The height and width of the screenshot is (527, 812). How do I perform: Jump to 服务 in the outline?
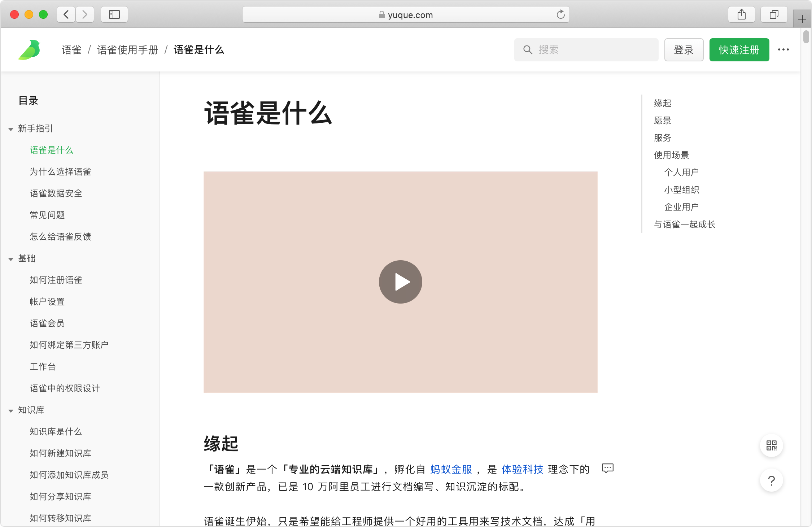(663, 138)
